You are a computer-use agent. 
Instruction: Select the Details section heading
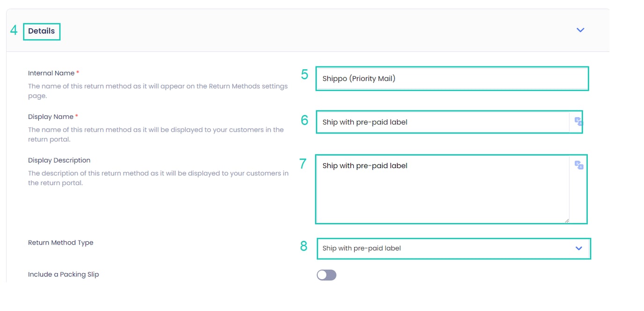point(41,31)
